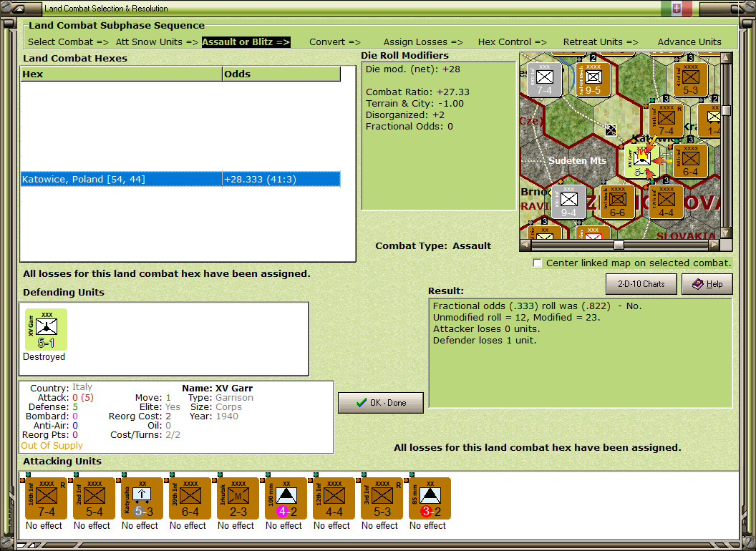Click the Name: XV Garr label

[x=217, y=388]
